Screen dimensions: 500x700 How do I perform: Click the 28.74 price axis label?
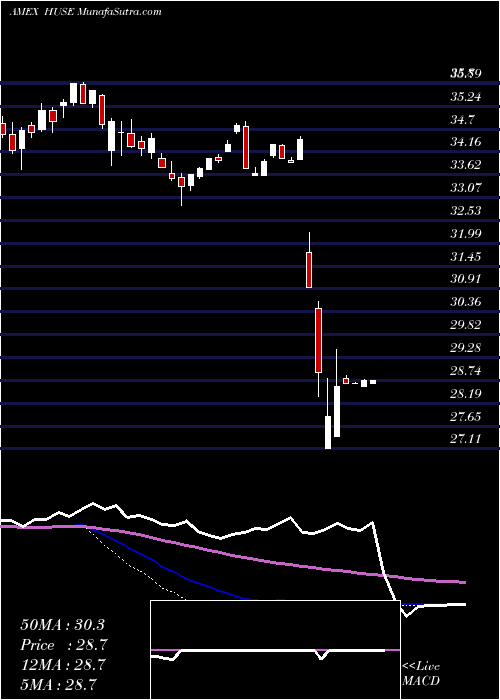(466, 371)
